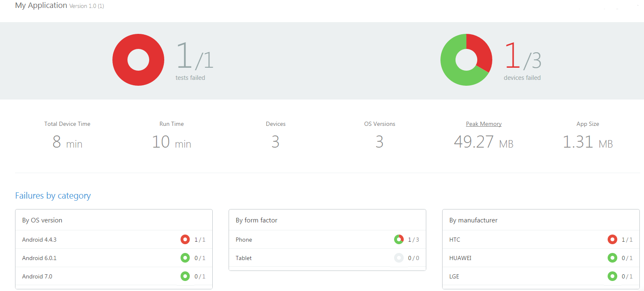
Task: Click the LGE green status donut
Action: [x=612, y=276]
